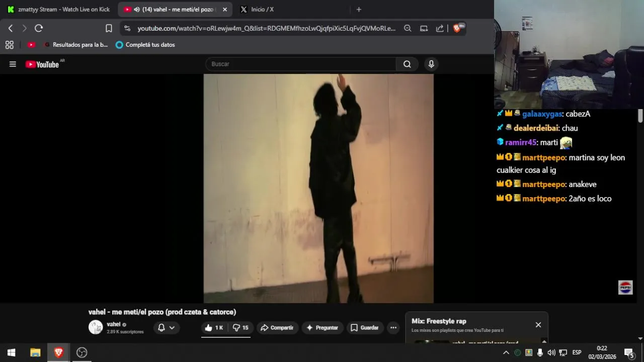Click the Brave browser taskbar icon
The image size is (644, 362).
tap(58, 352)
